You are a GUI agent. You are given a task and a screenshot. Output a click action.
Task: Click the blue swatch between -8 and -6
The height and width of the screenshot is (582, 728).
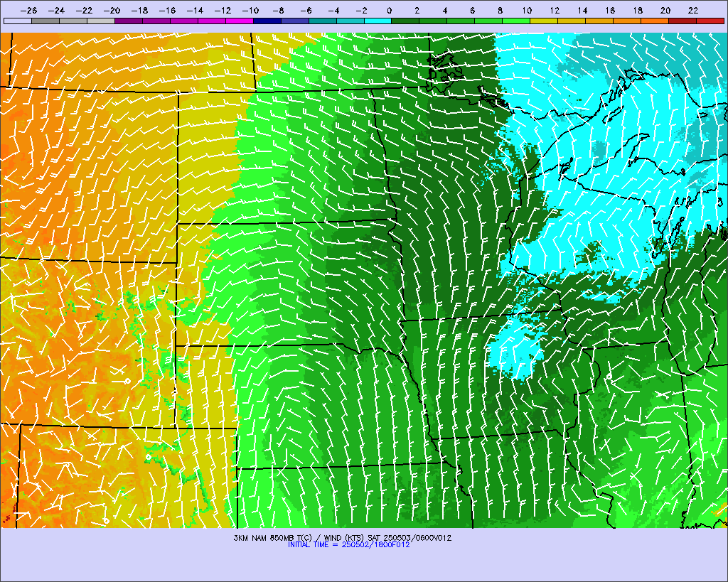[x=295, y=21]
